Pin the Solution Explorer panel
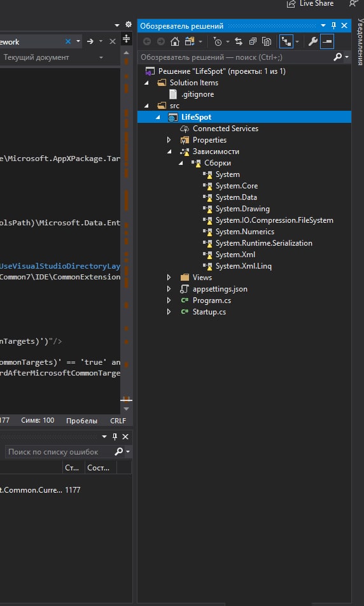The width and height of the screenshot is (364, 606). pos(334,26)
